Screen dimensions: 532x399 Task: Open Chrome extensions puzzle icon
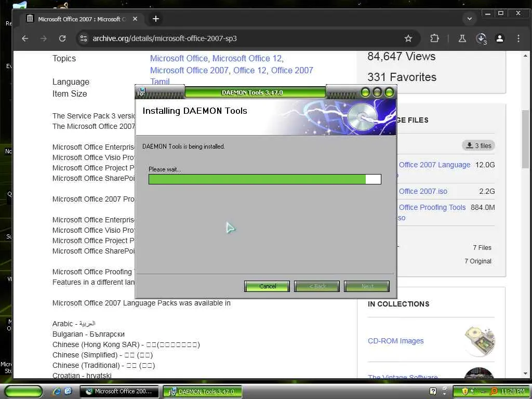434,38
